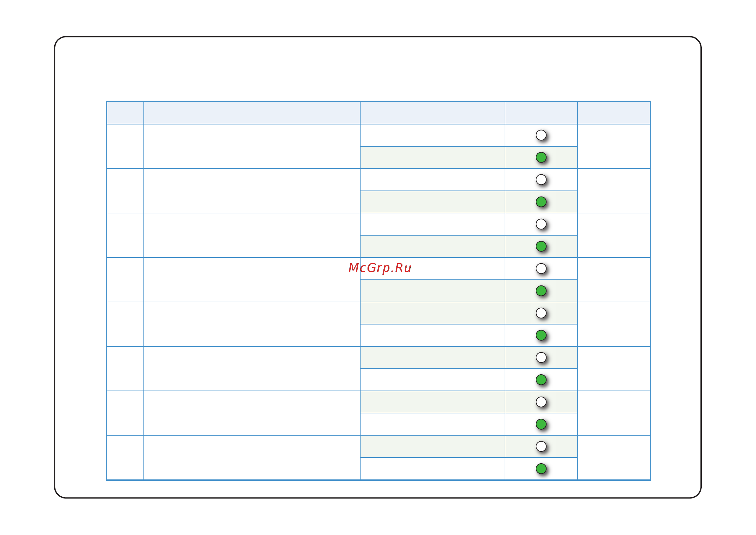Click the white circle in the fifth row group
Viewport: 756px width, 535px height.
[541, 313]
